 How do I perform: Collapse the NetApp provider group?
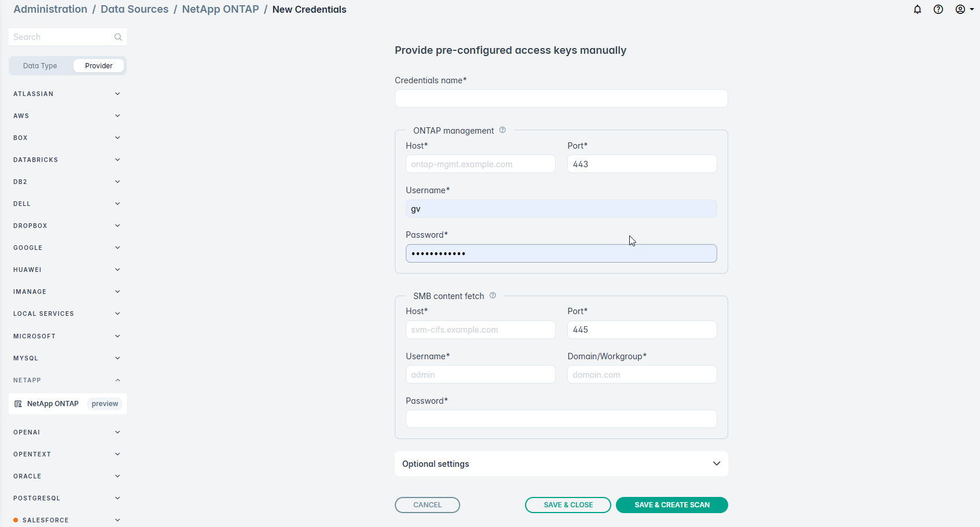click(x=68, y=380)
